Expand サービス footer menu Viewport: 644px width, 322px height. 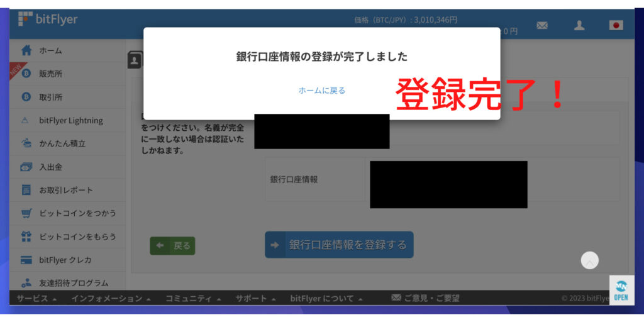click(37, 298)
